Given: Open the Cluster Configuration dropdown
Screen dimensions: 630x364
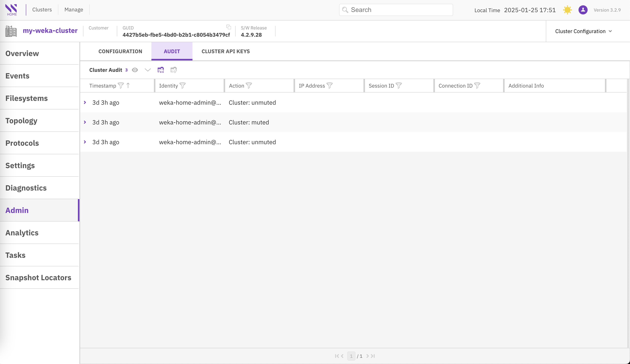Looking at the screenshot, I should click(583, 31).
